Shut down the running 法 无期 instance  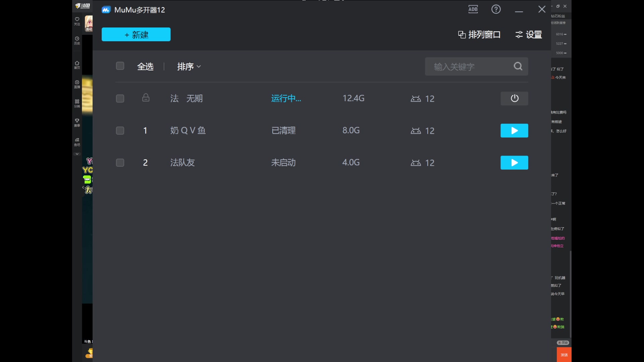(514, 98)
